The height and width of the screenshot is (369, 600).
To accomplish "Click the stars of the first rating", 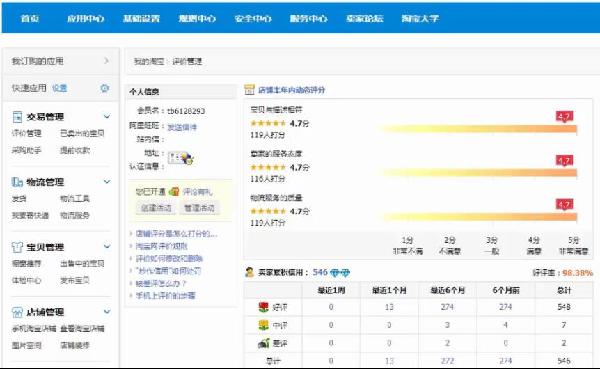I will [268, 123].
